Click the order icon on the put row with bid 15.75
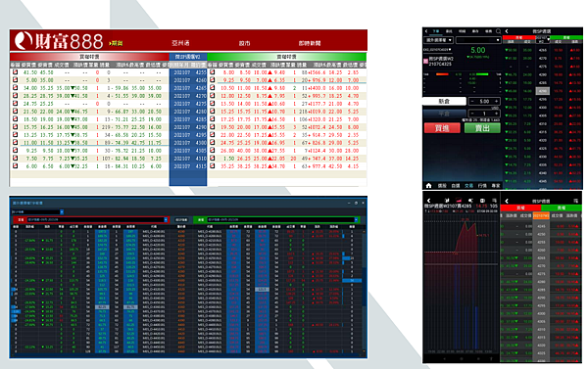Image resolution: width=588 pixels, height=369 pixels. [16, 126]
